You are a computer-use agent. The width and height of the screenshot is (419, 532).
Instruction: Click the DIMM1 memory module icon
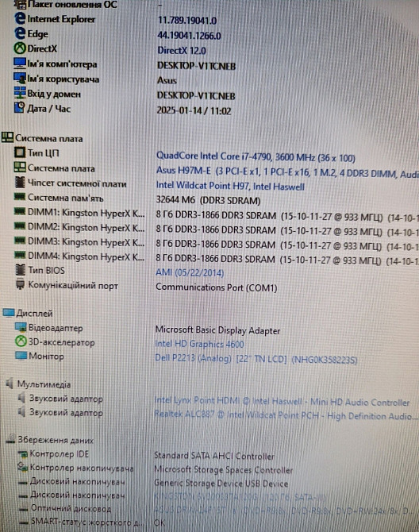point(20,212)
